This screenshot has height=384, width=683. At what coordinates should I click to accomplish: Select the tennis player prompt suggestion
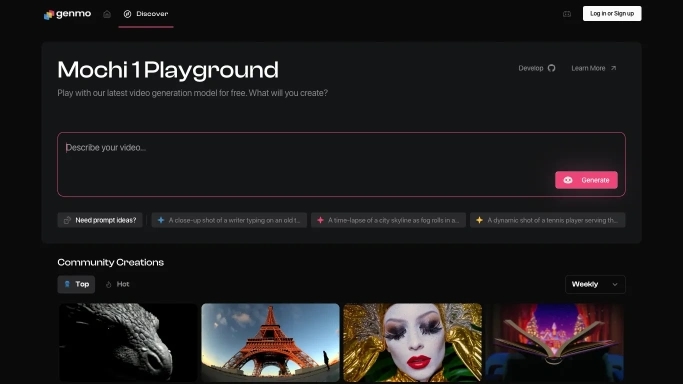[x=548, y=220]
